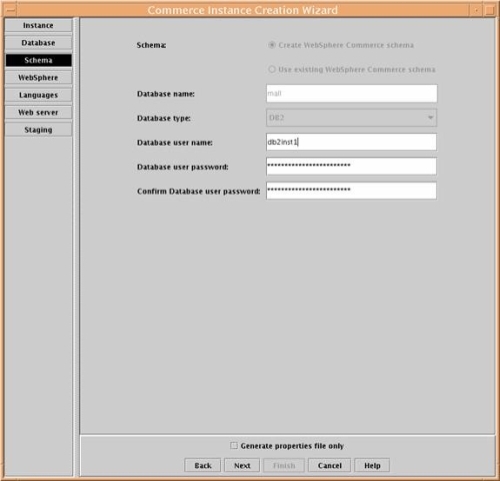Click the Schema label text
The height and width of the screenshot is (481, 500).
(151, 45)
